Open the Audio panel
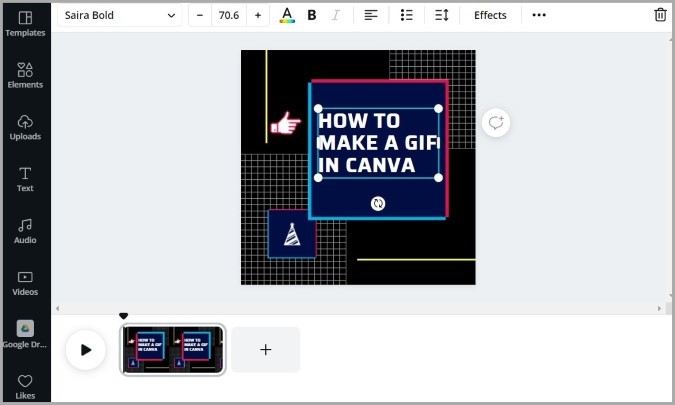Screen dimensions: 675x405 [x=25, y=231]
